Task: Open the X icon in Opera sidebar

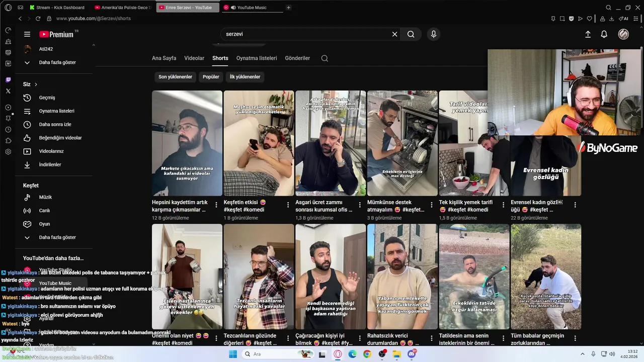Action: pyautogui.click(x=8, y=91)
